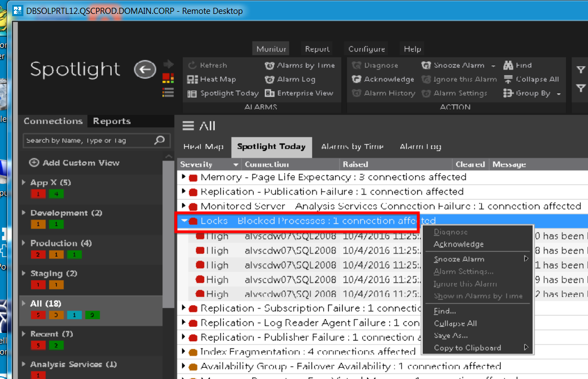Switch to the Heat Map view tab
This screenshot has height=379, width=588.
click(203, 147)
